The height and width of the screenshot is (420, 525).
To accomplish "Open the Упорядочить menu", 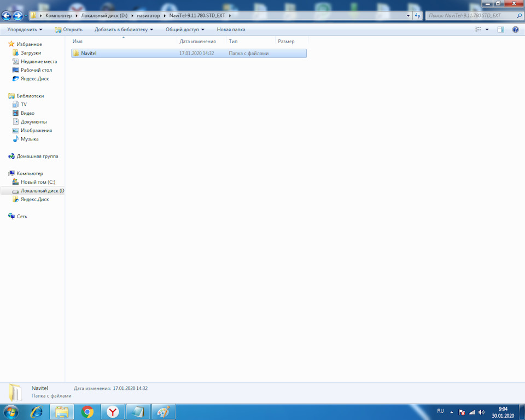I will click(x=25, y=30).
